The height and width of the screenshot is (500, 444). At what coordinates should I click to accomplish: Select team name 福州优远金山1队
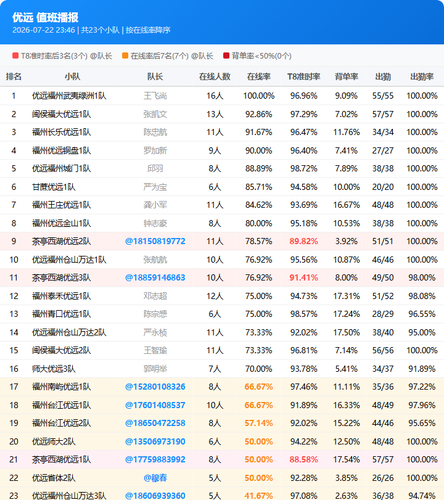(61, 223)
